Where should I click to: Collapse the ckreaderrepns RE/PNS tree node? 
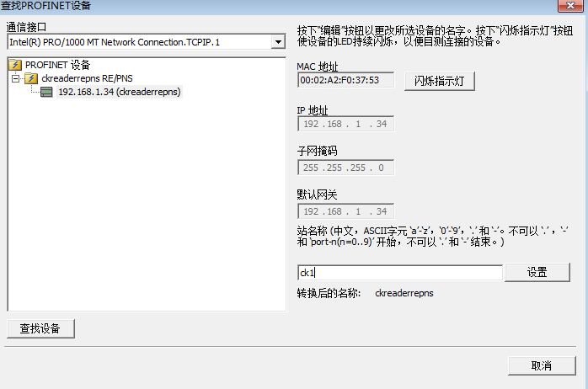[15, 78]
